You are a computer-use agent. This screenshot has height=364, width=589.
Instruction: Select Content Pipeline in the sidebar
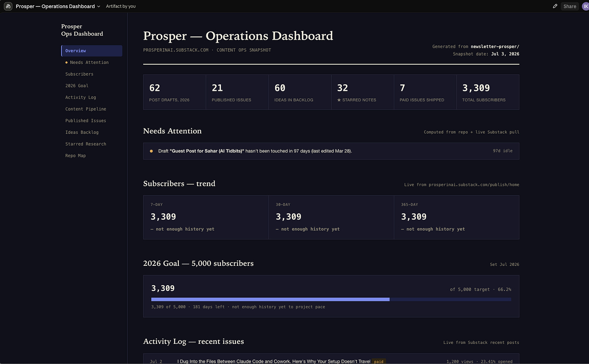tap(86, 109)
